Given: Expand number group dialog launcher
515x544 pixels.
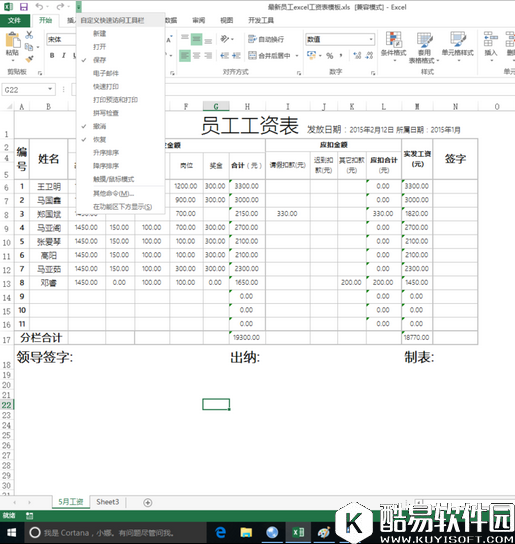Looking at the screenshot, I should tap(373, 73).
